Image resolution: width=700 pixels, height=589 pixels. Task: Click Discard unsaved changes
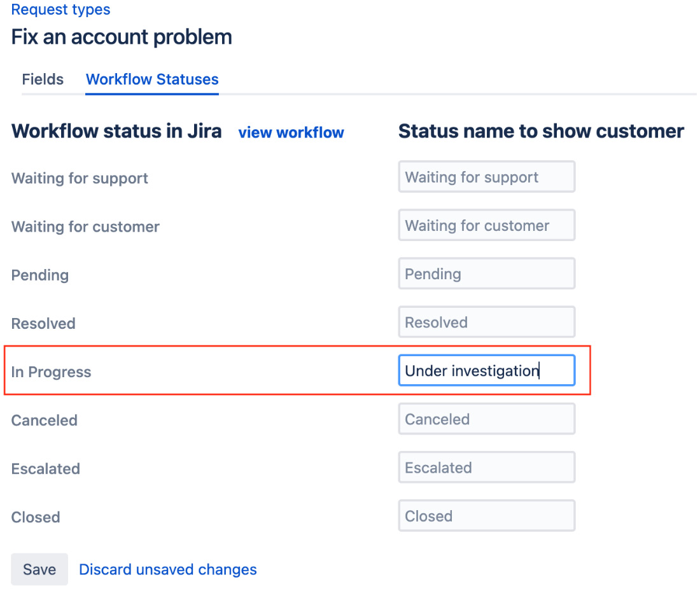167,569
